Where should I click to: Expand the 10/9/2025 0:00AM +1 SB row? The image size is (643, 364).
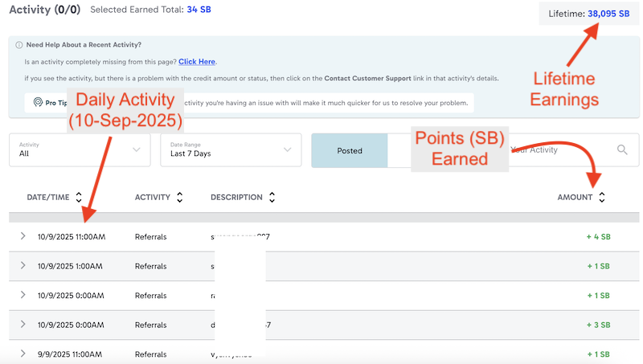(x=23, y=295)
